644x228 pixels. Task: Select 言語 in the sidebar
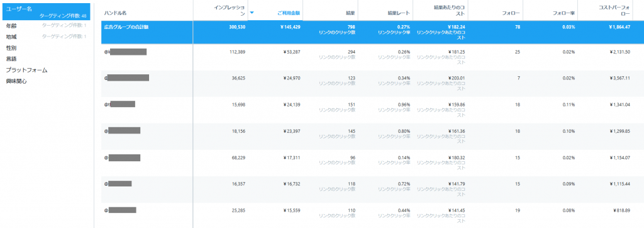[x=11, y=59]
